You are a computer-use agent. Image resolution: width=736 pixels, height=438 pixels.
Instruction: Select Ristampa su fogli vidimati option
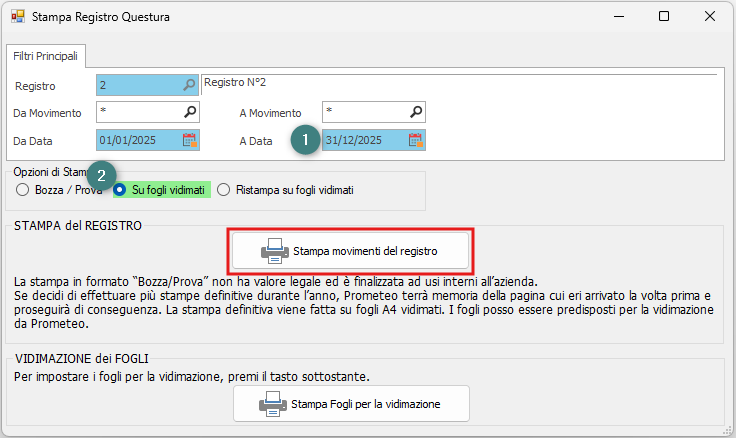224,189
